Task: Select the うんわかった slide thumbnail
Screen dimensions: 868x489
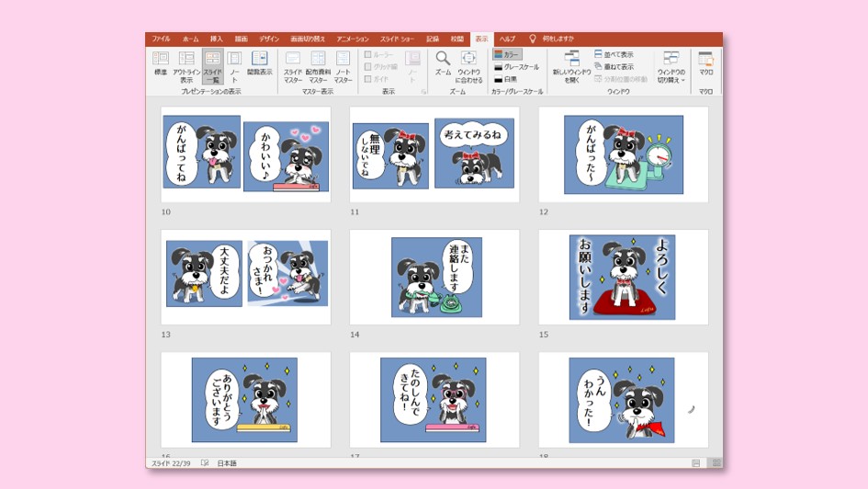Action: point(624,400)
